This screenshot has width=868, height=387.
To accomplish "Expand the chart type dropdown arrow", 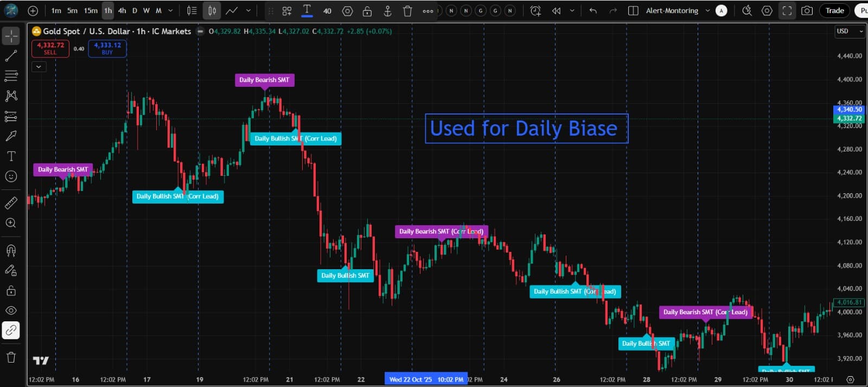I will (x=248, y=10).
